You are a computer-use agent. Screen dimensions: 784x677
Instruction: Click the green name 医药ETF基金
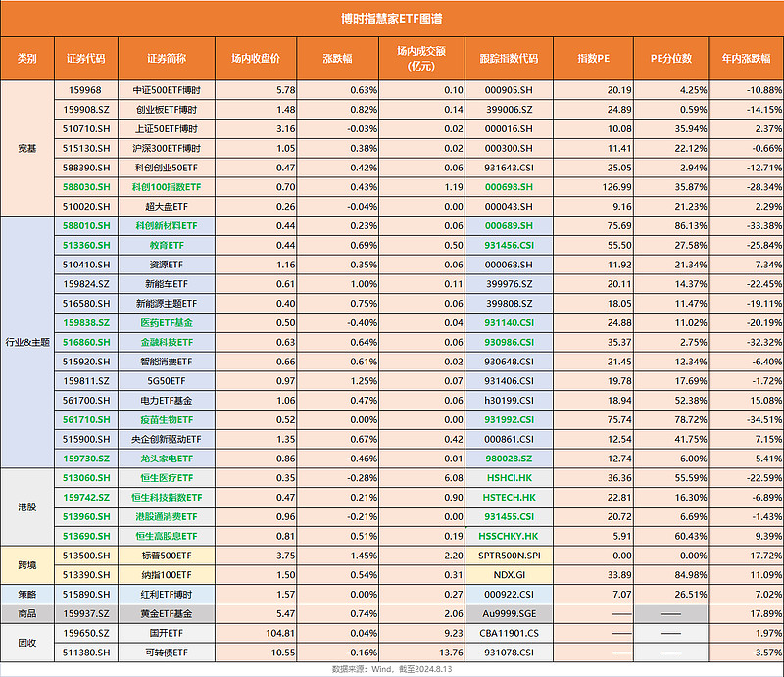pos(167,323)
